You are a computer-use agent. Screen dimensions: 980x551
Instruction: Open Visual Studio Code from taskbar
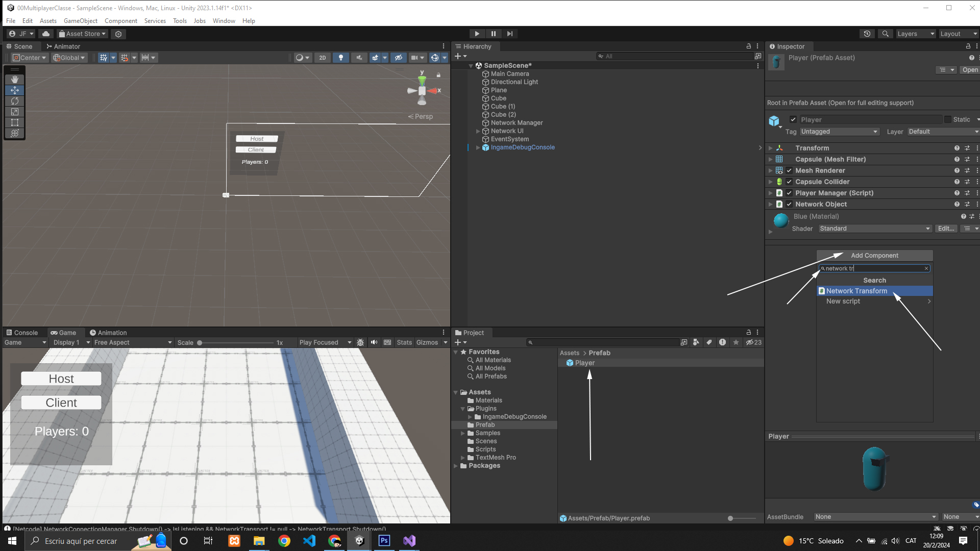tap(309, 541)
